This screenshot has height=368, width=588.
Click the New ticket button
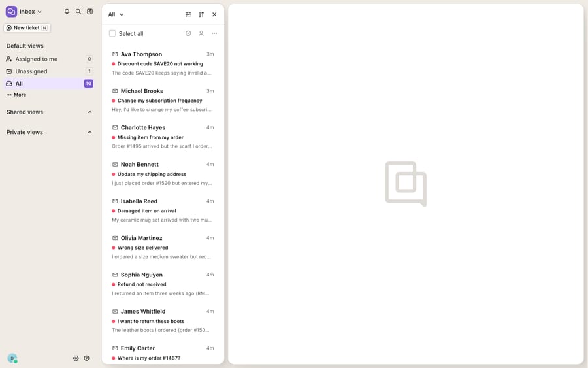27,27
